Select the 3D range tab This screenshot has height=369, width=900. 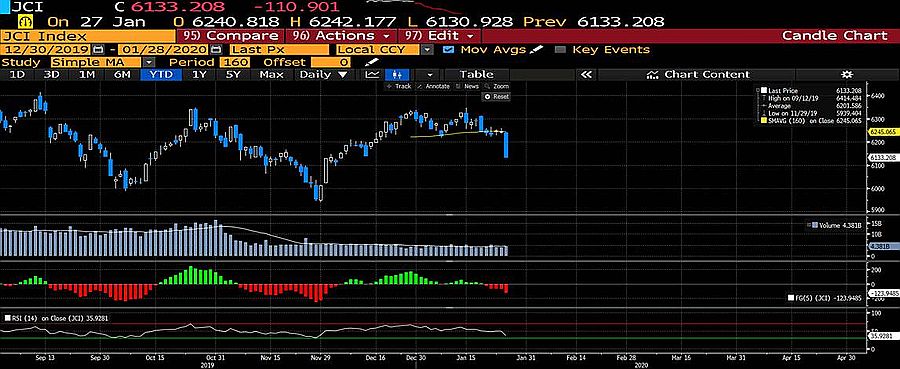(x=52, y=75)
